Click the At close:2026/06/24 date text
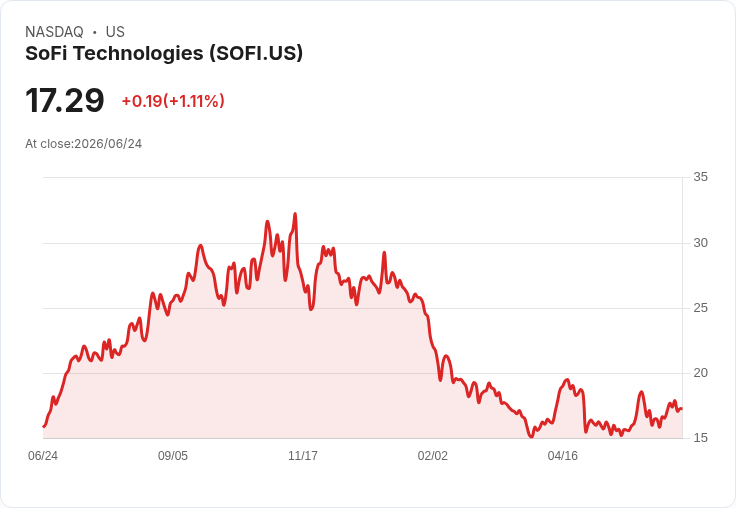This screenshot has width=736, height=508. 84,144
